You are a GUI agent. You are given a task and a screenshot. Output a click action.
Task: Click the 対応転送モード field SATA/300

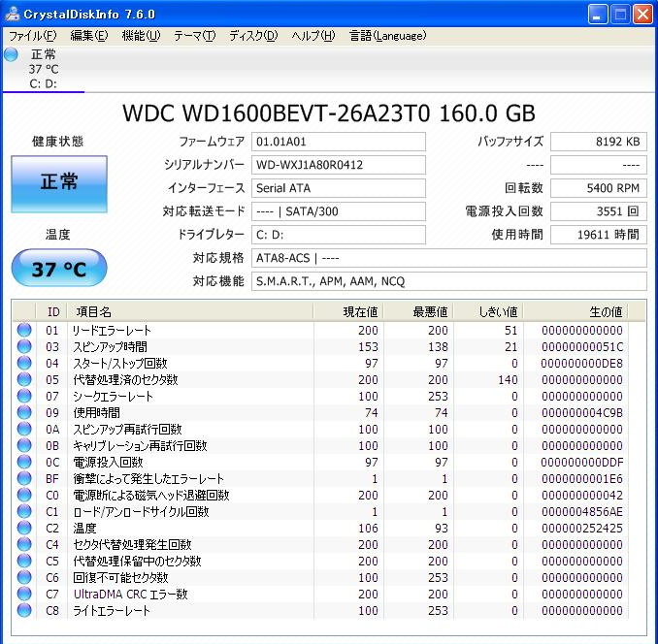[339, 211]
